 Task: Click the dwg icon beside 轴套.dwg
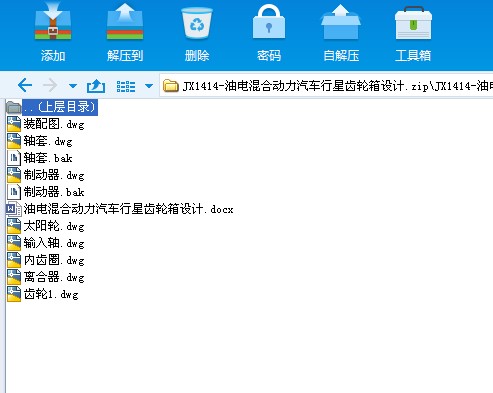[14, 141]
